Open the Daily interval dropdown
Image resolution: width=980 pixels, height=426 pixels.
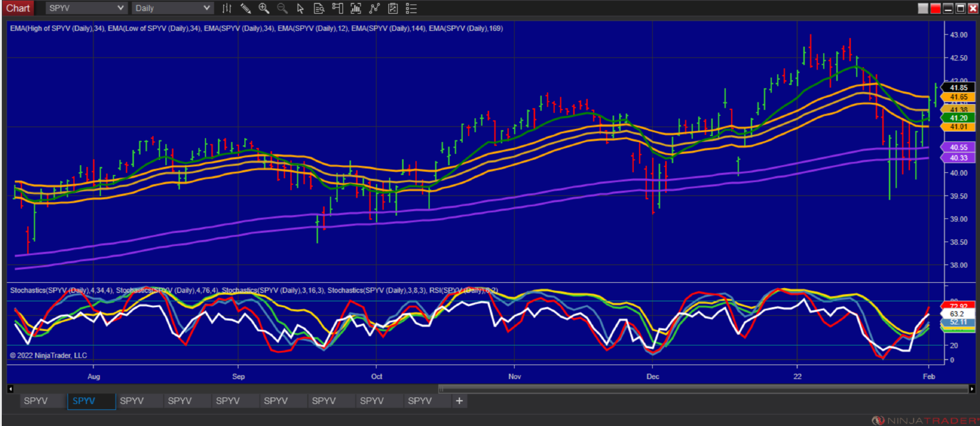coord(172,8)
